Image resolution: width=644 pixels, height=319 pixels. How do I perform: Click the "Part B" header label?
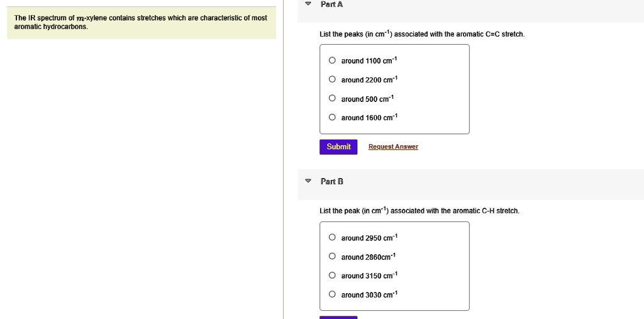tap(331, 181)
